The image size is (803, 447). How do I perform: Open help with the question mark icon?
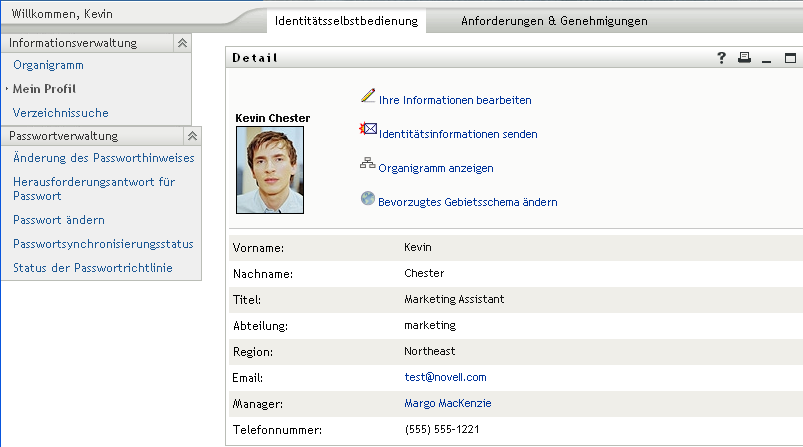tap(722, 58)
